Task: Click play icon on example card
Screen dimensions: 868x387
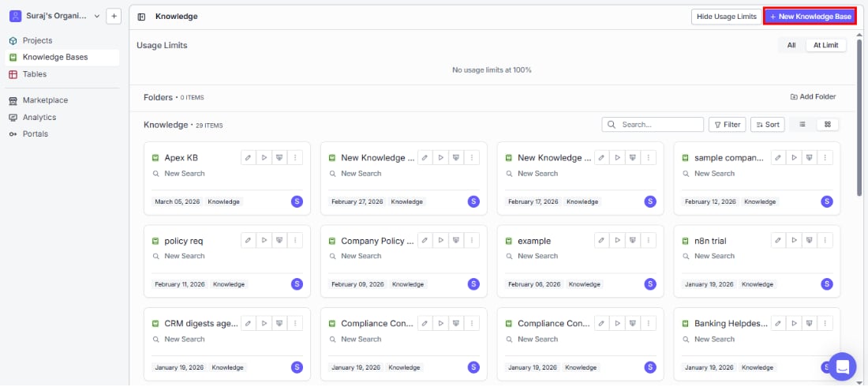Action: [x=617, y=241]
